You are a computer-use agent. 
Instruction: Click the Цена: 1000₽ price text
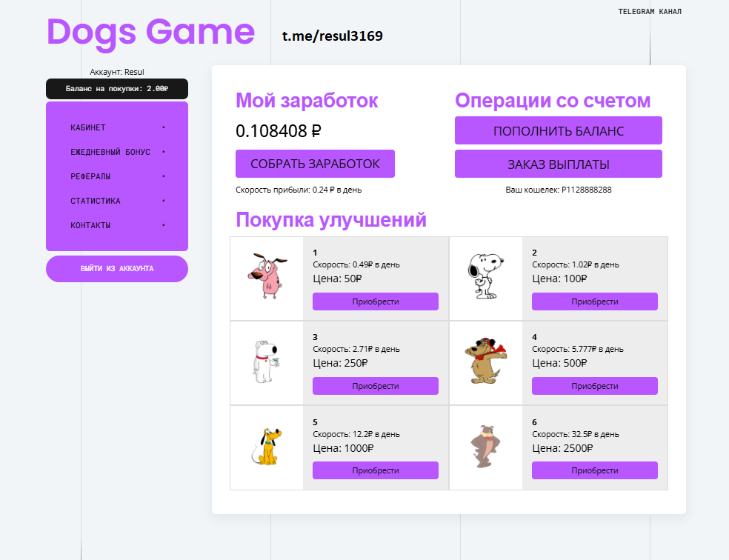[x=343, y=448]
